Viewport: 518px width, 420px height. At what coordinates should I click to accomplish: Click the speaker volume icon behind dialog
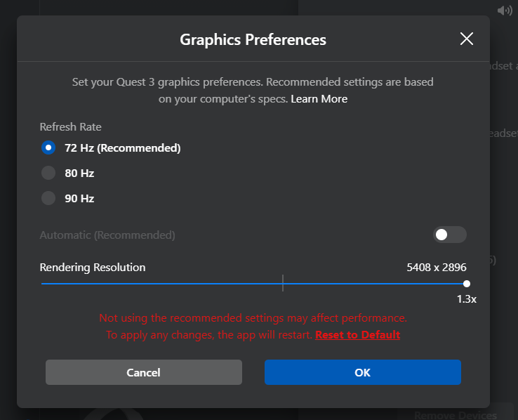click(x=505, y=11)
